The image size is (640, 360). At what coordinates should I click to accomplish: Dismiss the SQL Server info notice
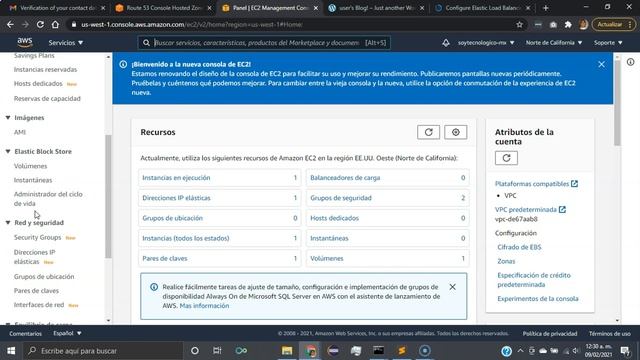pyautogui.click(x=452, y=287)
